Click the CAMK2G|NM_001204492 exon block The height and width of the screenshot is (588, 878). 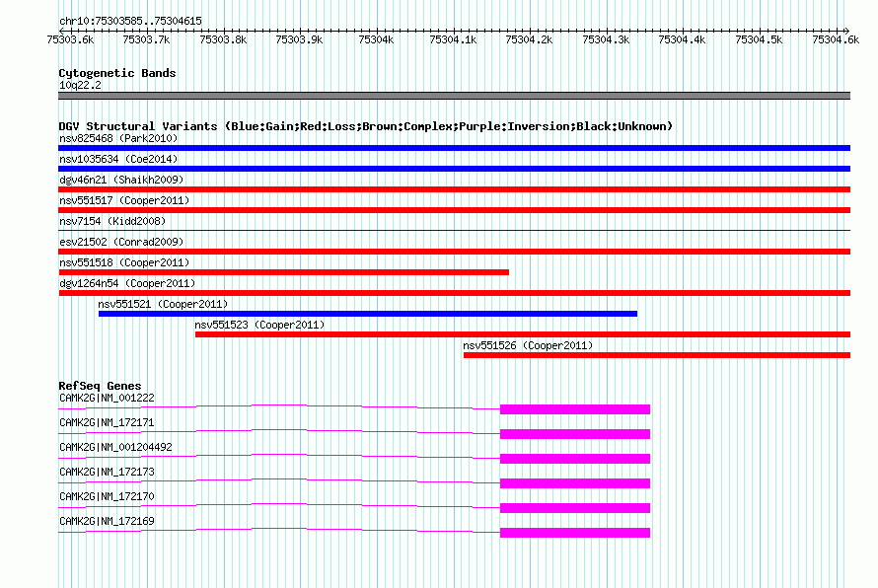pos(575,459)
